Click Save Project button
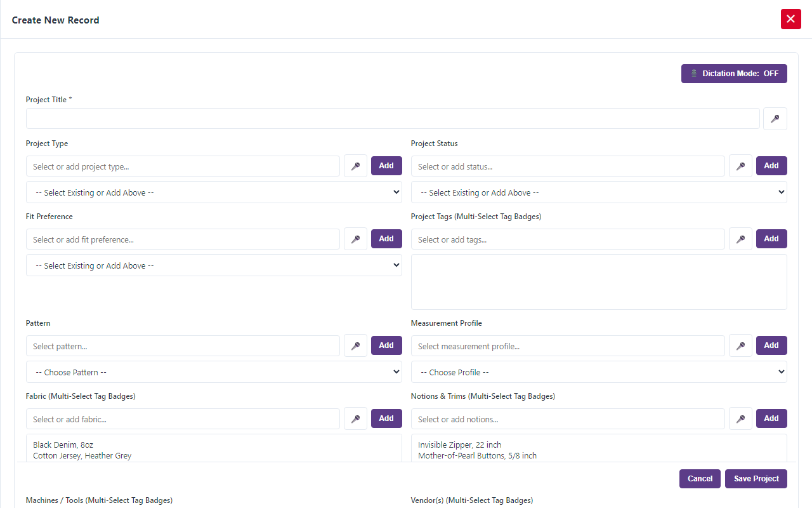Viewport: 812px width, 508px height. pos(756,479)
